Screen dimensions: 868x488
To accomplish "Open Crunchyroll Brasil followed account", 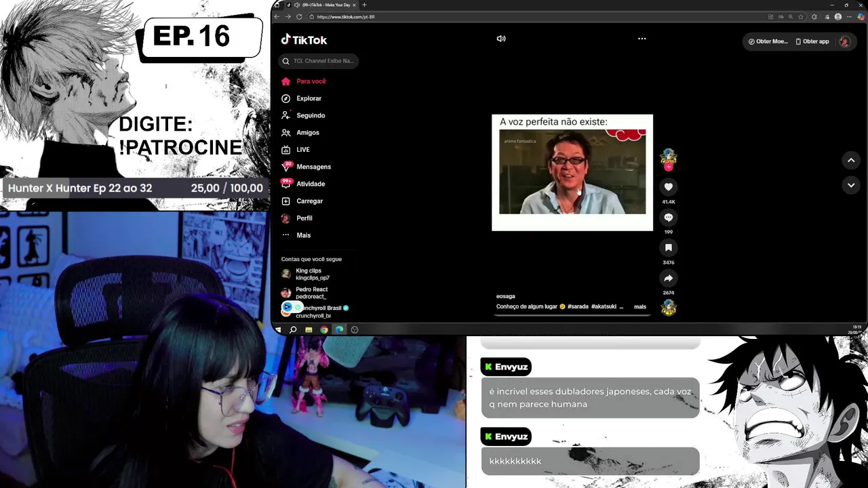I will click(315, 311).
